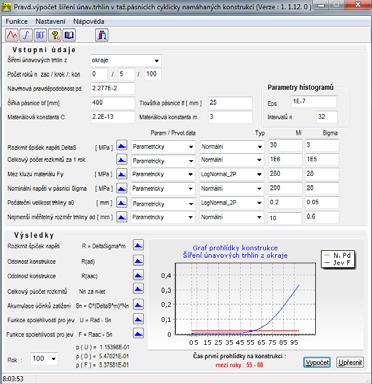Expand LogNormal_2P type dropdown for a0 row
This screenshot has height=384, width=372.
pyautogui.click(x=260, y=203)
